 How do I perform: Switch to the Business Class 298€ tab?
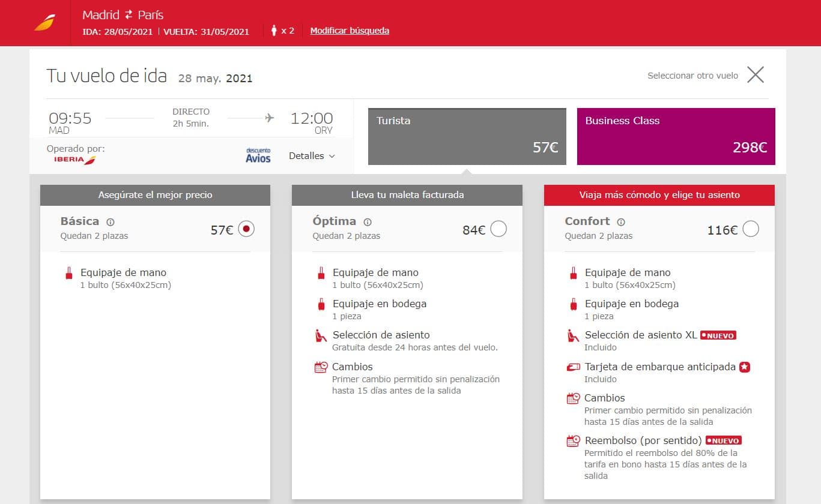point(676,137)
